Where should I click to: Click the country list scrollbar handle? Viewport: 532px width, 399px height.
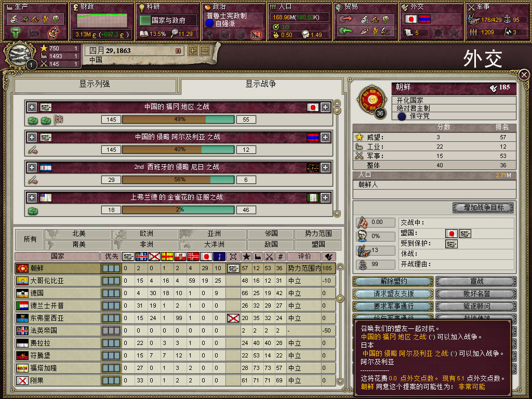click(340, 299)
